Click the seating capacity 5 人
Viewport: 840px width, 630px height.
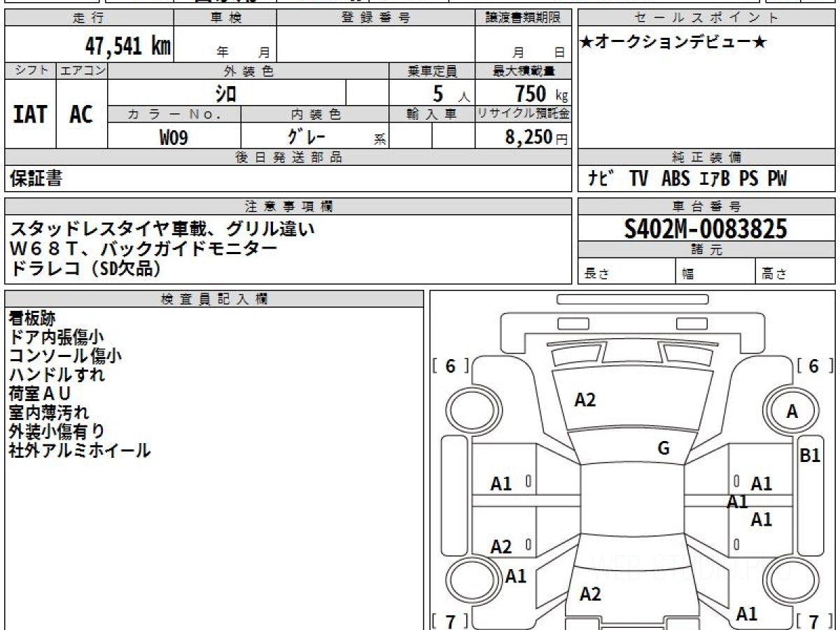point(451,93)
